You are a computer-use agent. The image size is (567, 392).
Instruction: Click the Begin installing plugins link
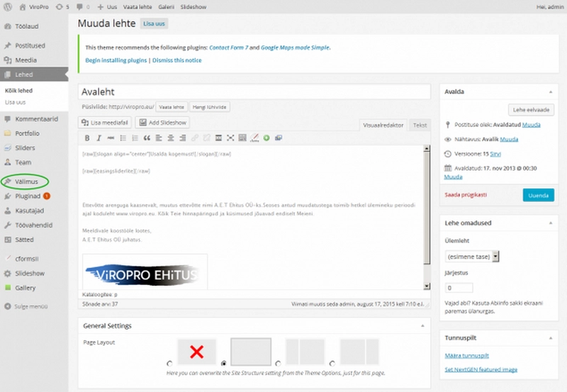(x=116, y=60)
